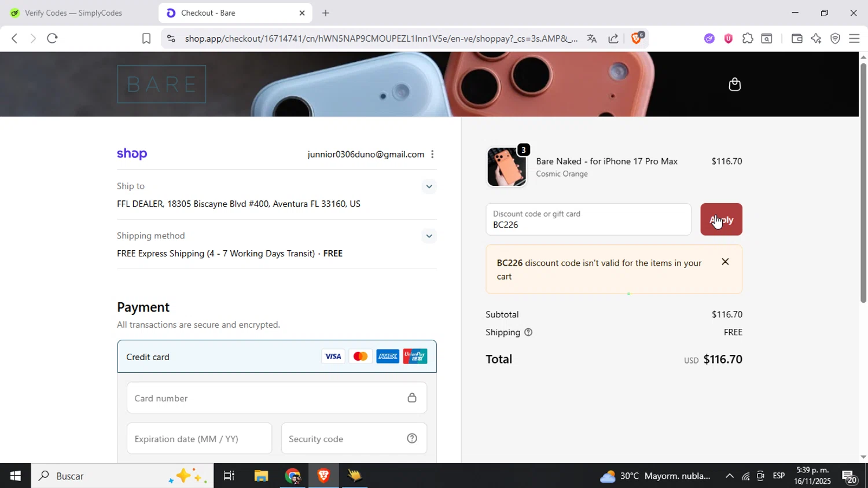The image size is (868, 488).
Task: Close the Checkout - Bare tab
Action: click(302, 13)
